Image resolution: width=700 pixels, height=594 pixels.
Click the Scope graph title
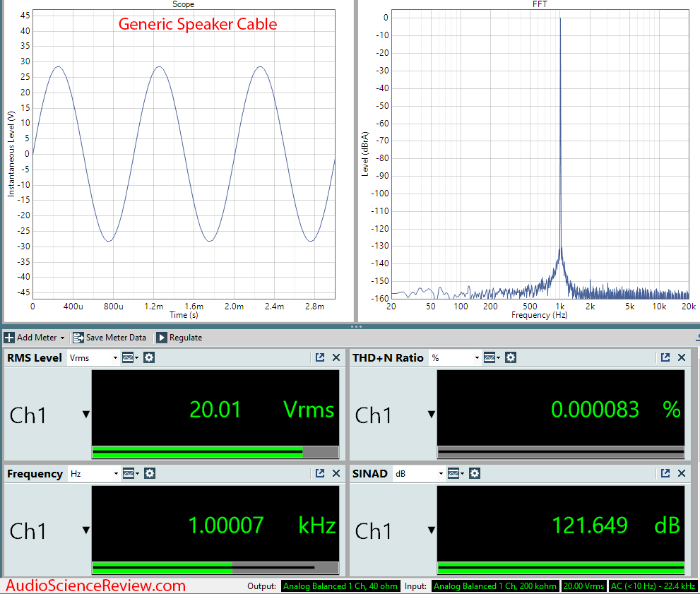click(183, 4)
